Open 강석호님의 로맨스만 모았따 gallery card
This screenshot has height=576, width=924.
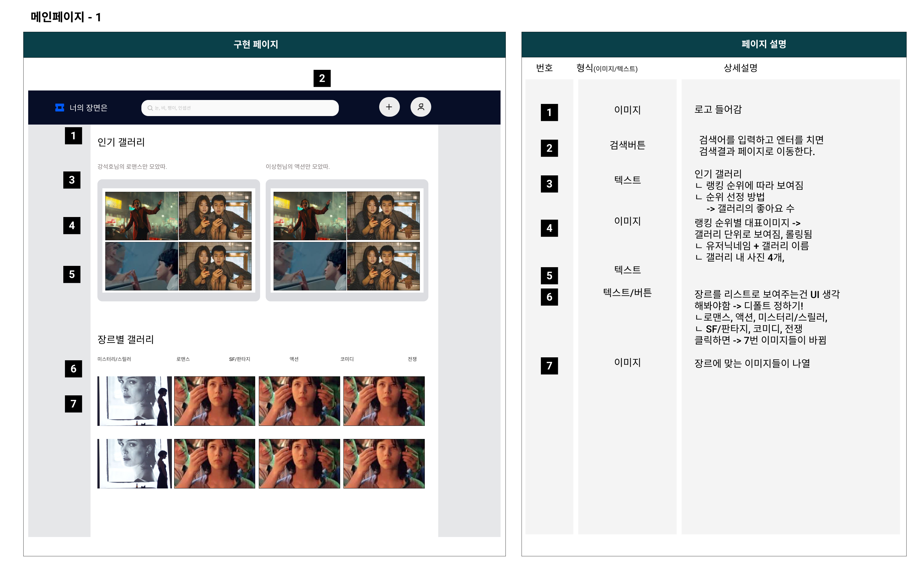click(178, 240)
